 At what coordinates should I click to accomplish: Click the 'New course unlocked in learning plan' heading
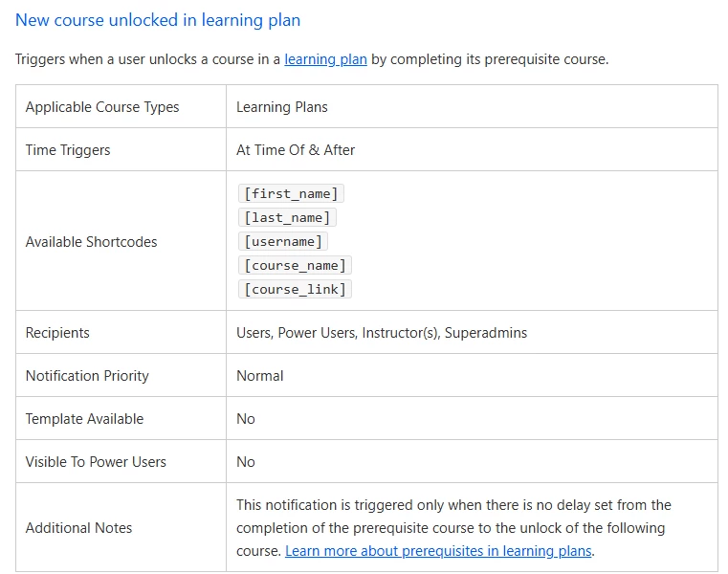click(158, 20)
